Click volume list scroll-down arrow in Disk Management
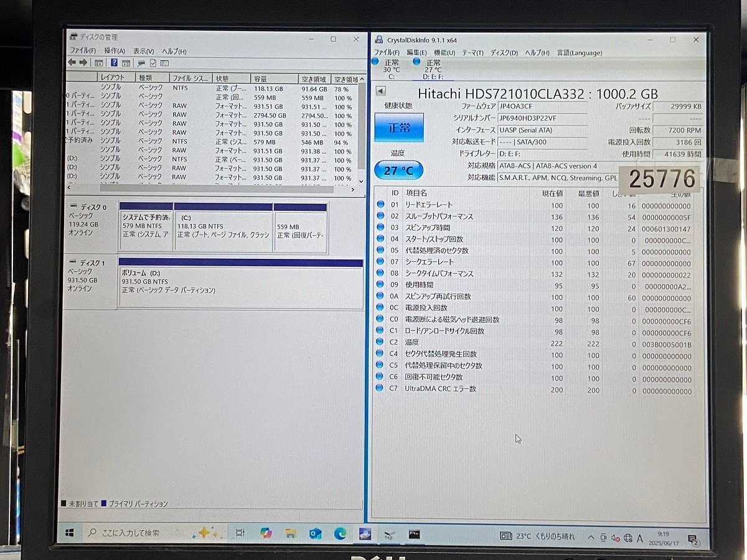The image size is (747, 560). pos(362,181)
